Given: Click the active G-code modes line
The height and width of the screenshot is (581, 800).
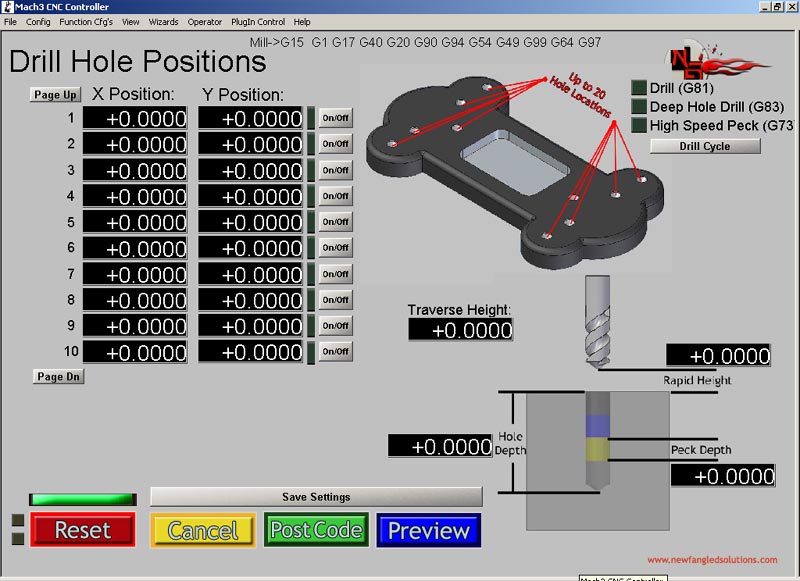Looking at the screenshot, I should [x=426, y=42].
